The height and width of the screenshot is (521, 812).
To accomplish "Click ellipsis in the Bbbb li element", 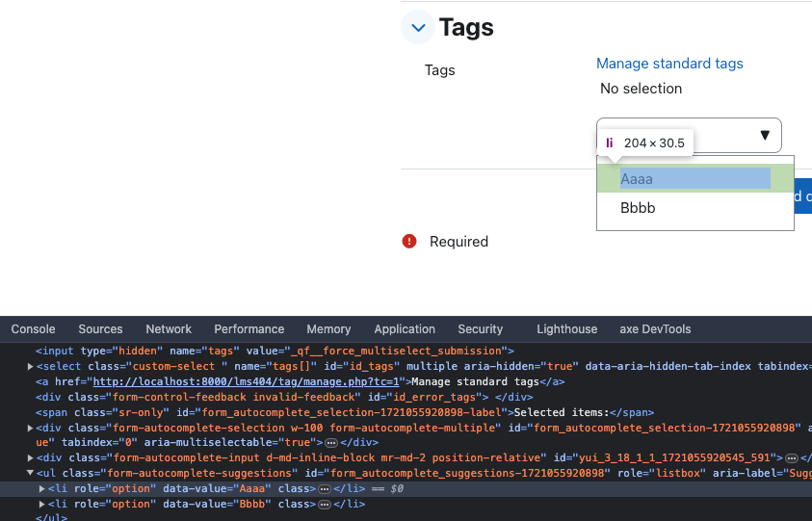I will click(x=325, y=505).
